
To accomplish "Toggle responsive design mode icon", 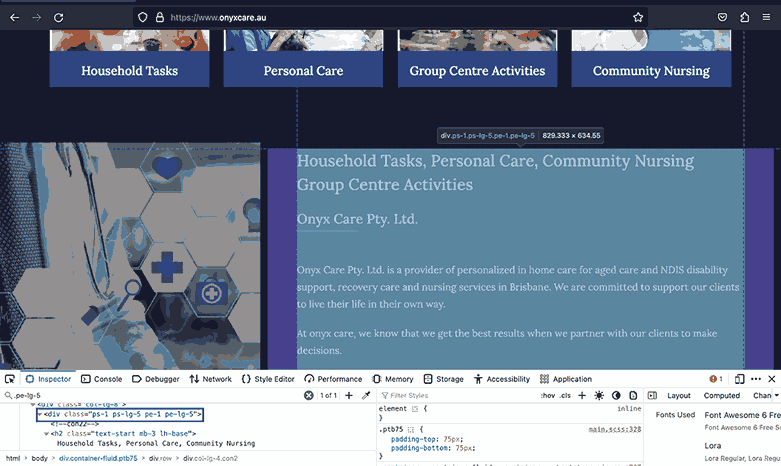I will pos(739,379).
